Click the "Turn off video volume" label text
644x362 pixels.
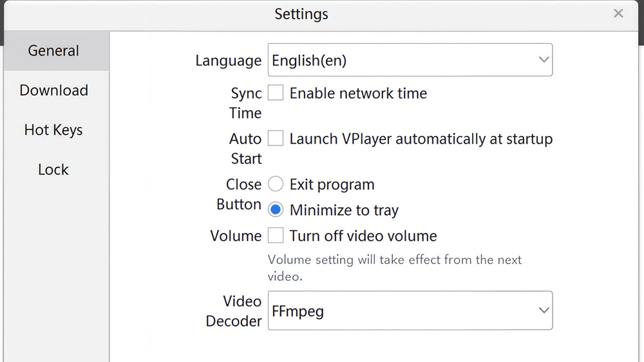(x=363, y=236)
